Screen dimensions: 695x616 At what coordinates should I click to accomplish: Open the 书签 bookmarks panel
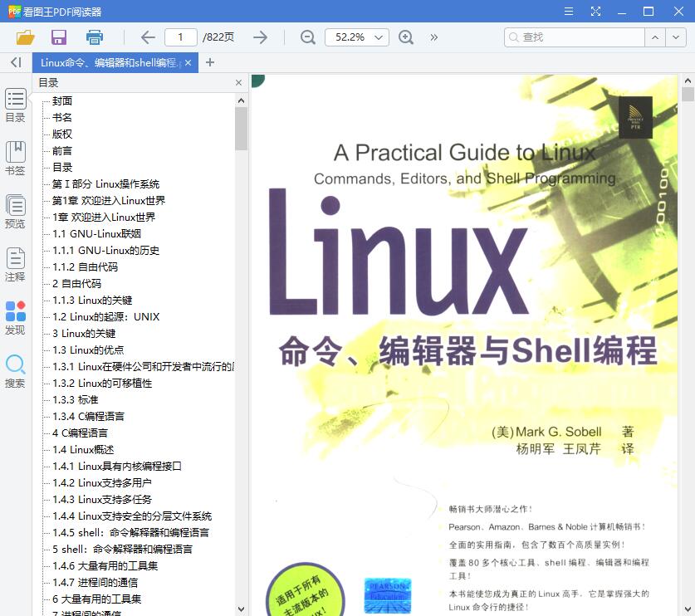[x=16, y=159]
